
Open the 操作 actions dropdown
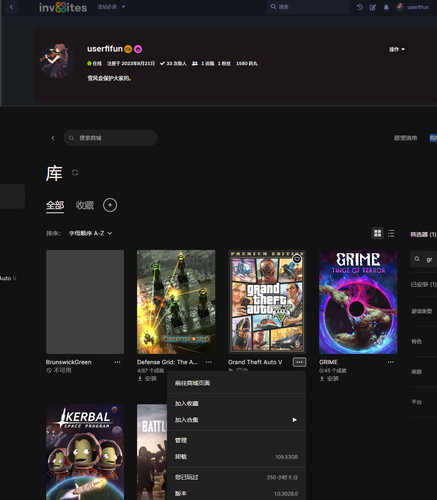[397, 49]
